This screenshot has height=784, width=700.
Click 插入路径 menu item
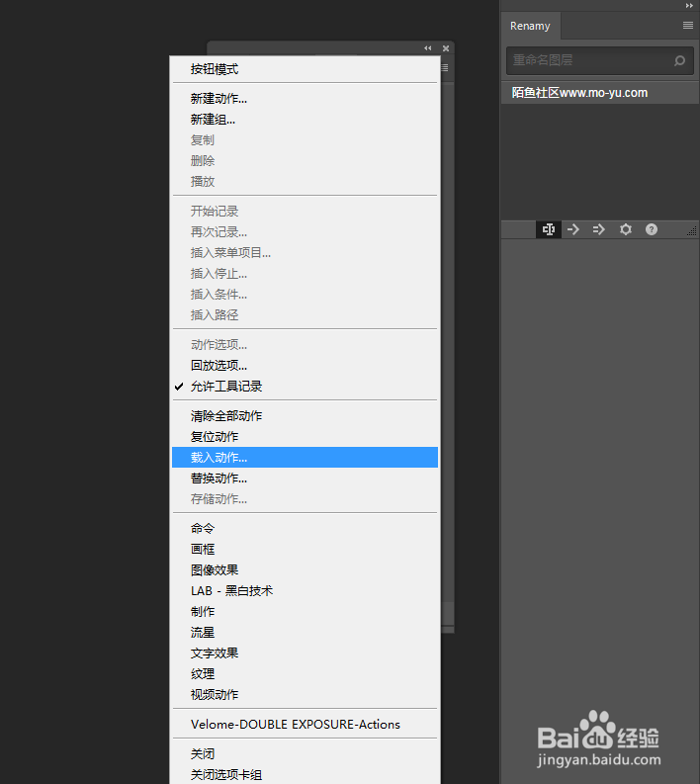coord(305,315)
